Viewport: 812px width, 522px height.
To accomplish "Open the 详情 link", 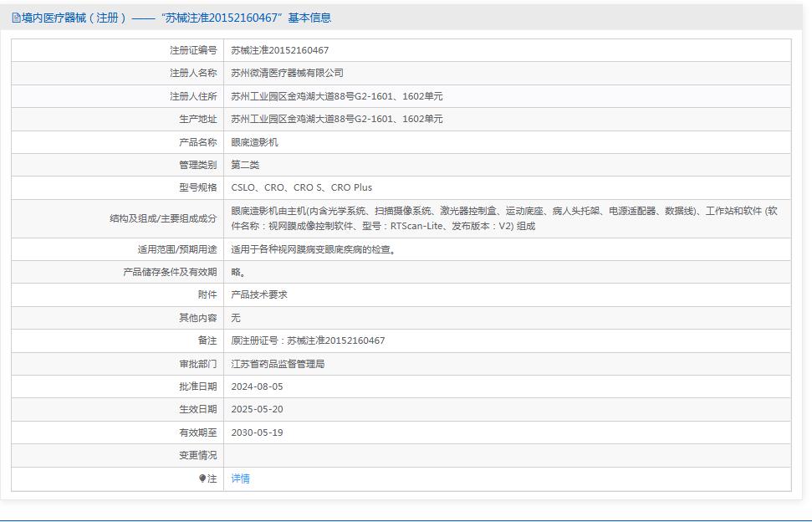I will coord(239,478).
